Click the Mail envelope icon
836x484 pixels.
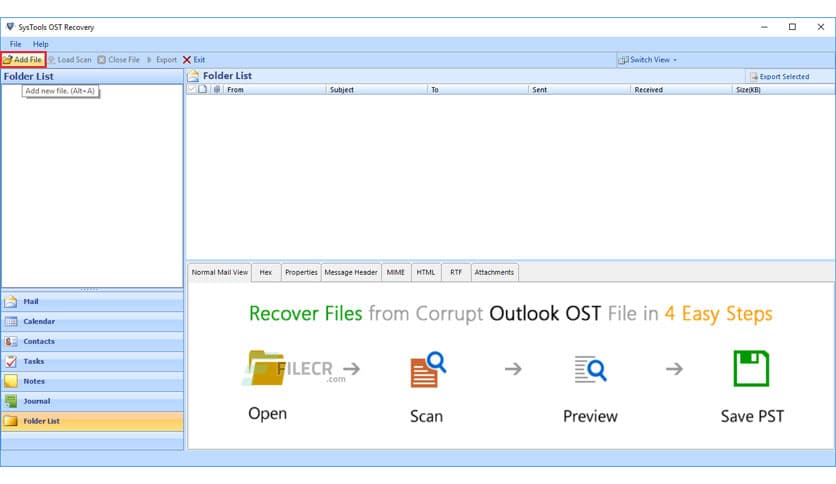tap(11, 302)
